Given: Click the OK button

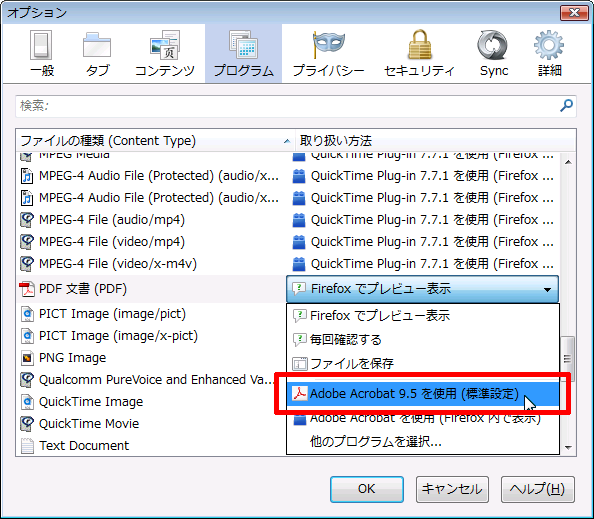Looking at the screenshot, I should tap(367, 489).
